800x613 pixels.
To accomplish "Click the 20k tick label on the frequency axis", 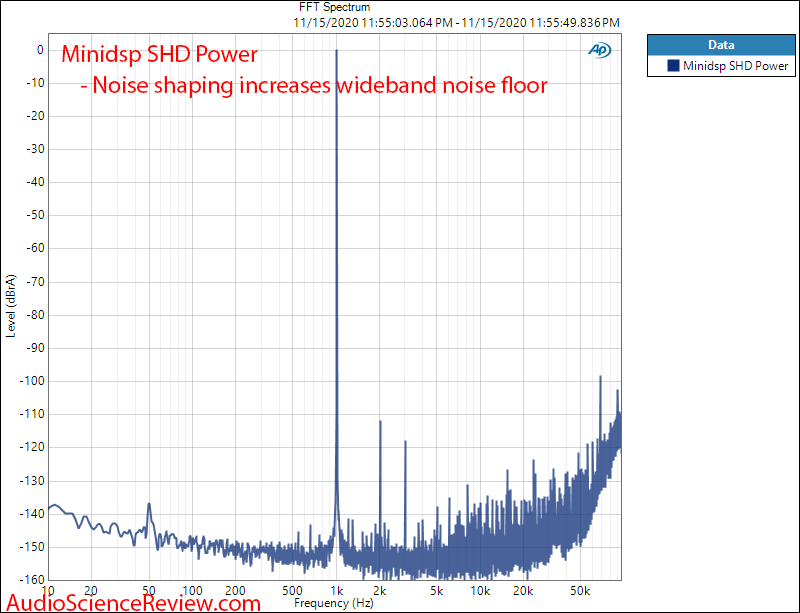I will (523, 591).
